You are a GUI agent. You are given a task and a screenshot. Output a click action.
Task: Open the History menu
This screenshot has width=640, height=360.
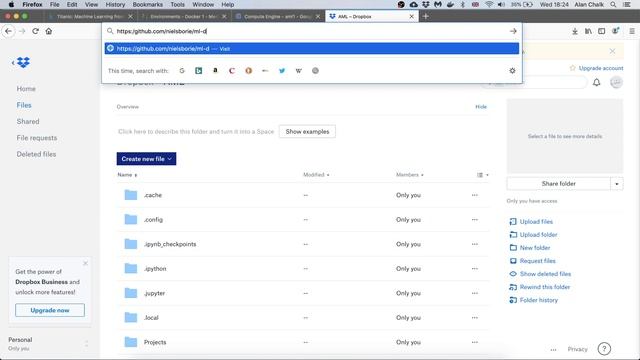point(115,4)
